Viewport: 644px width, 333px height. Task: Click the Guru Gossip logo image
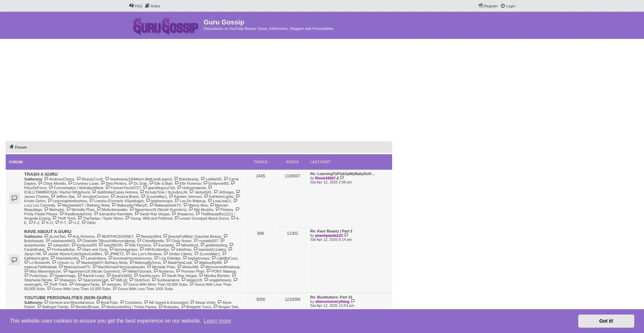pos(166,26)
